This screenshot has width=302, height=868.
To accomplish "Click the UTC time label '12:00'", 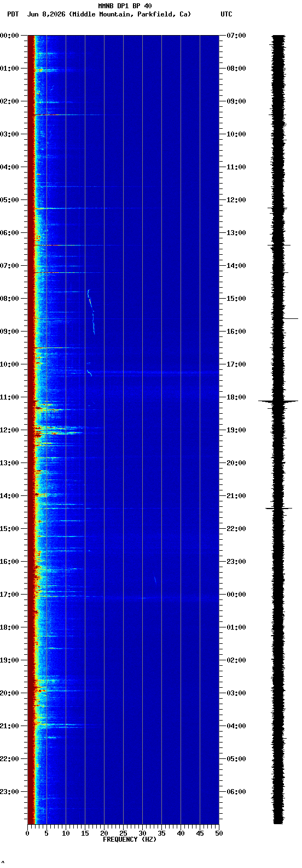I will [x=236, y=200].
